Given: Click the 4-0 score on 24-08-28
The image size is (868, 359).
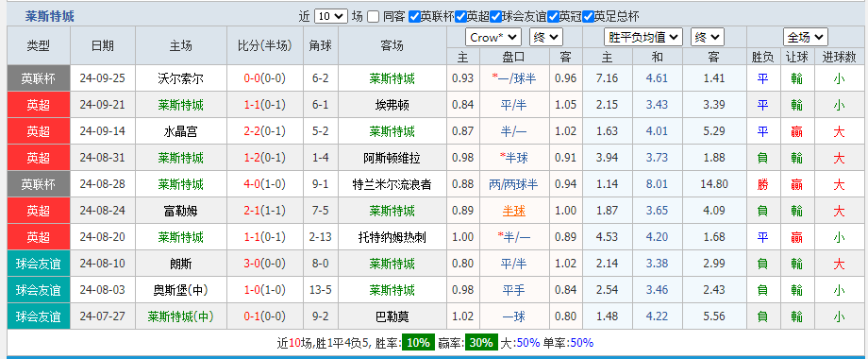Looking at the screenshot, I should pos(252,185).
